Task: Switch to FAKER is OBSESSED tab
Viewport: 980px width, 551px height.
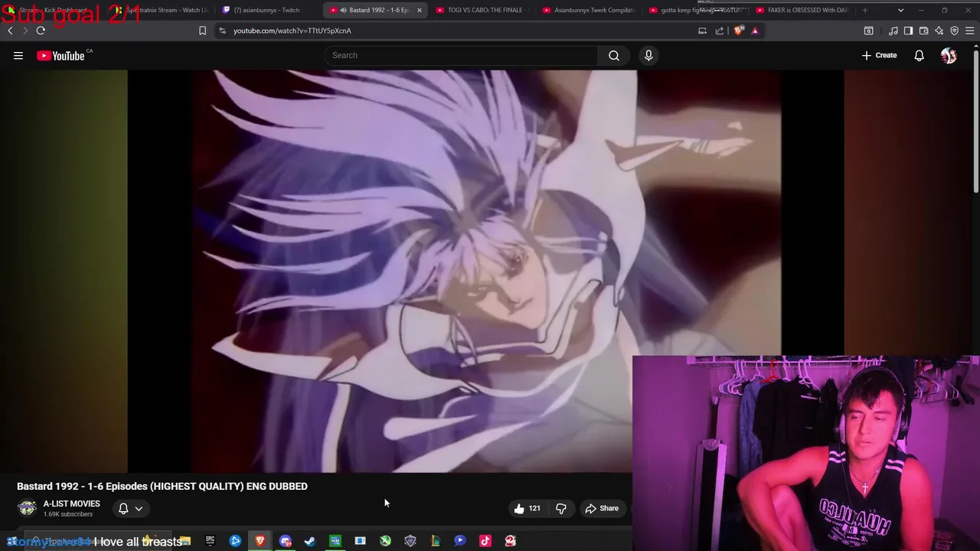Action: 802,10
